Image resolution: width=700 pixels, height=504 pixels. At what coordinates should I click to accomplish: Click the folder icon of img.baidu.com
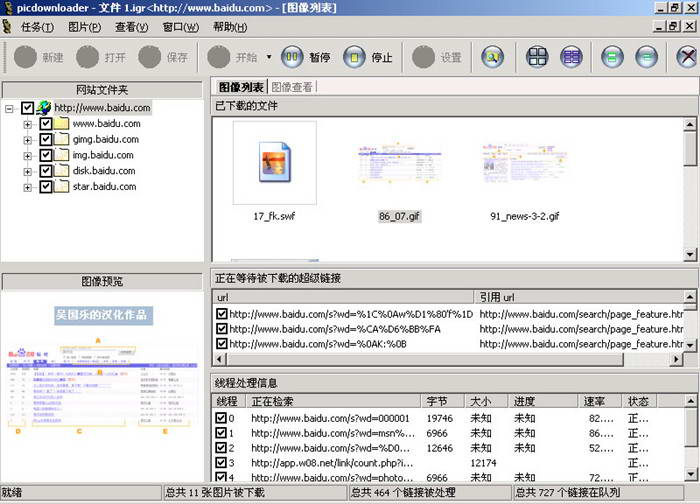(61, 155)
